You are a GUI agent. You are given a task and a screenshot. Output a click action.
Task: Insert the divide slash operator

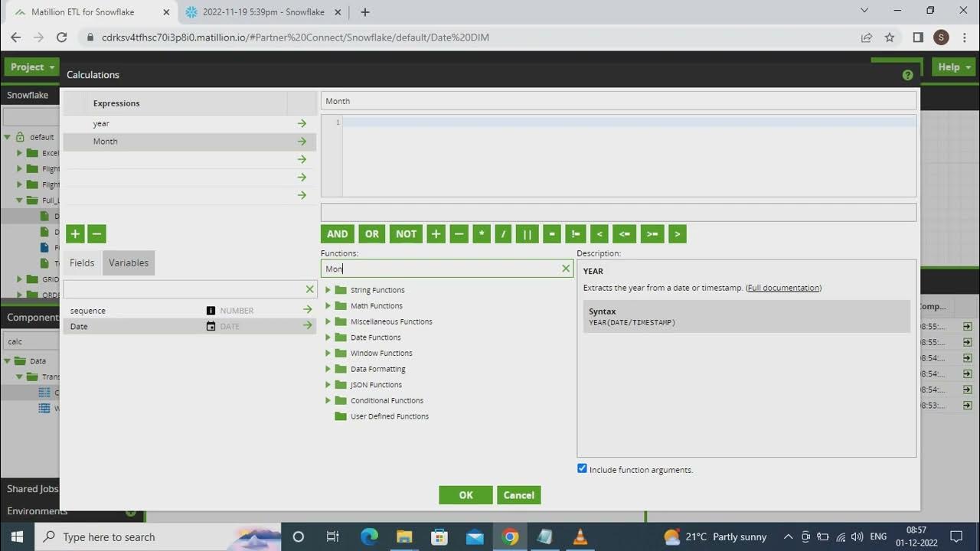coord(503,234)
